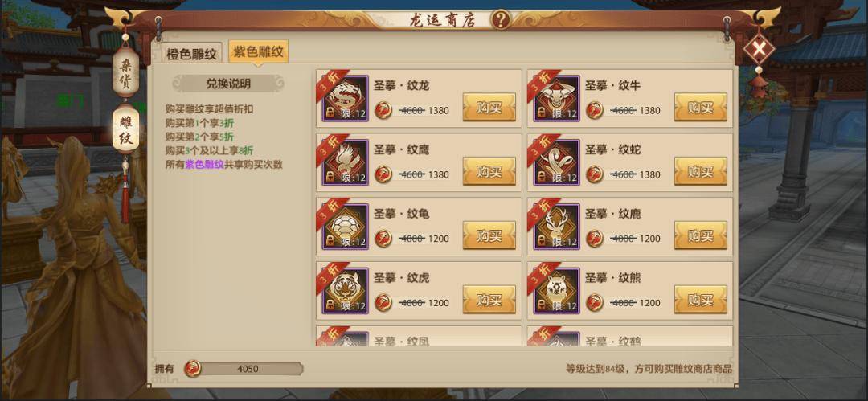Viewport: 868px width, 401px height.
Task: Purchase 圣摹·纹鹿 using 购买 button
Action: [x=700, y=236]
